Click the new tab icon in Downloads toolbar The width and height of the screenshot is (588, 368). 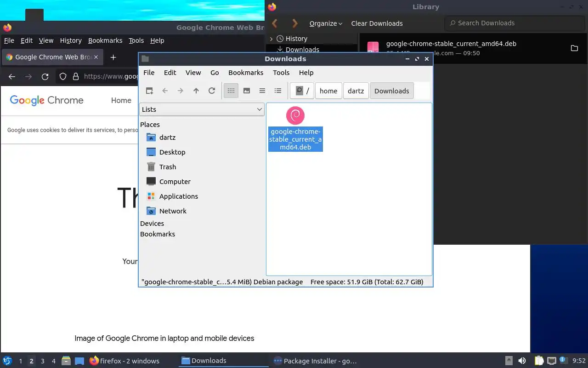pos(149,91)
